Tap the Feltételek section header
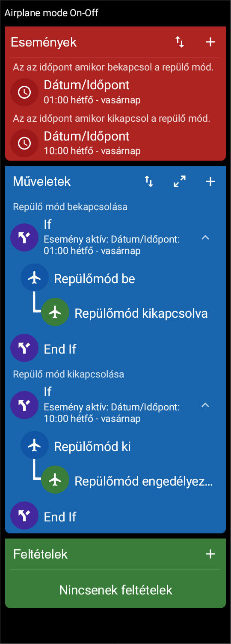Viewport: 231px width, 644px height. [x=41, y=554]
